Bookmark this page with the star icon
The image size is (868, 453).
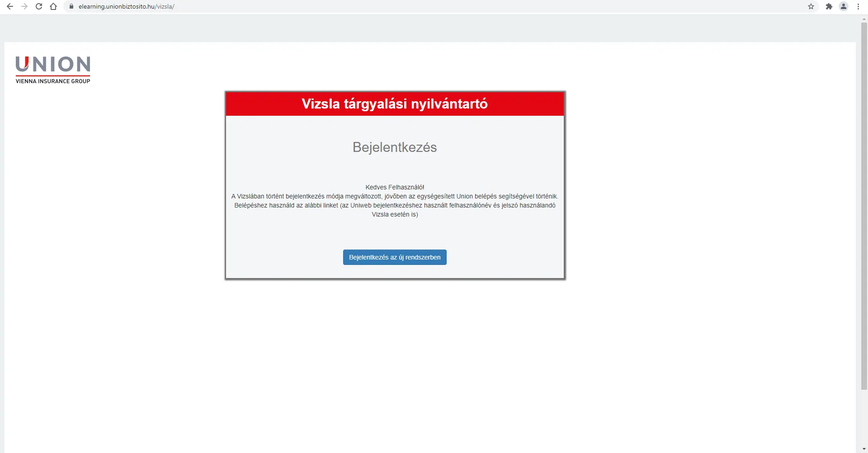(x=811, y=6)
